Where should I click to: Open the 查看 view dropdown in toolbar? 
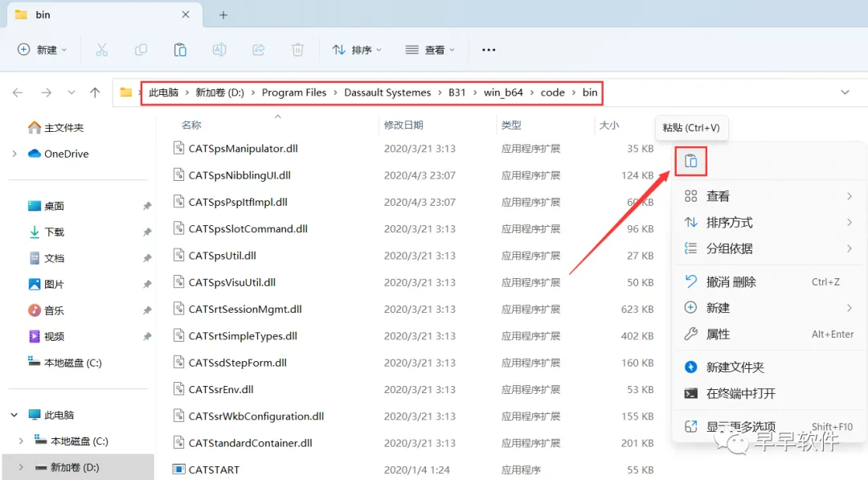coord(430,50)
